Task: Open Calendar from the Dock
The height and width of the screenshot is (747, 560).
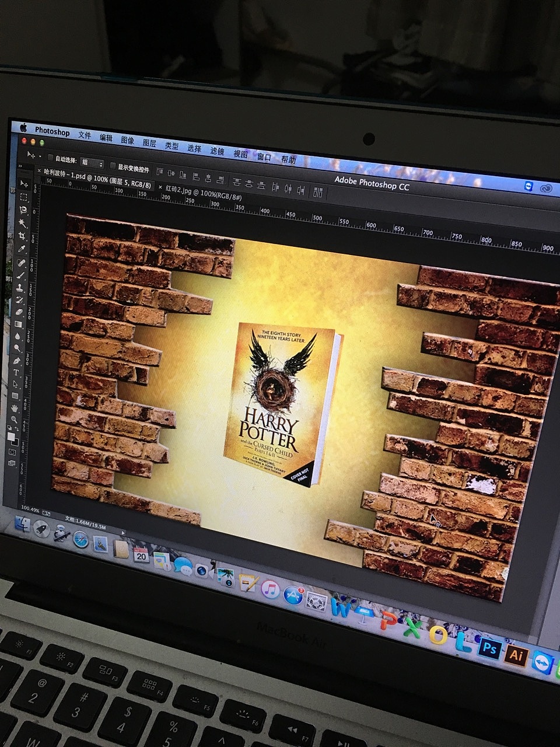Action: pyautogui.click(x=141, y=554)
